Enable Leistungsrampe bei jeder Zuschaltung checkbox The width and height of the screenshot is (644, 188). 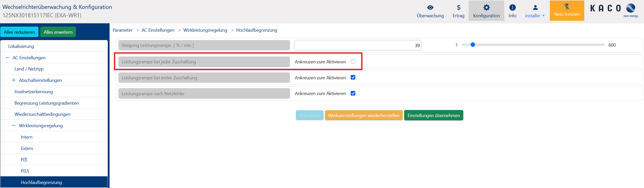pos(353,62)
